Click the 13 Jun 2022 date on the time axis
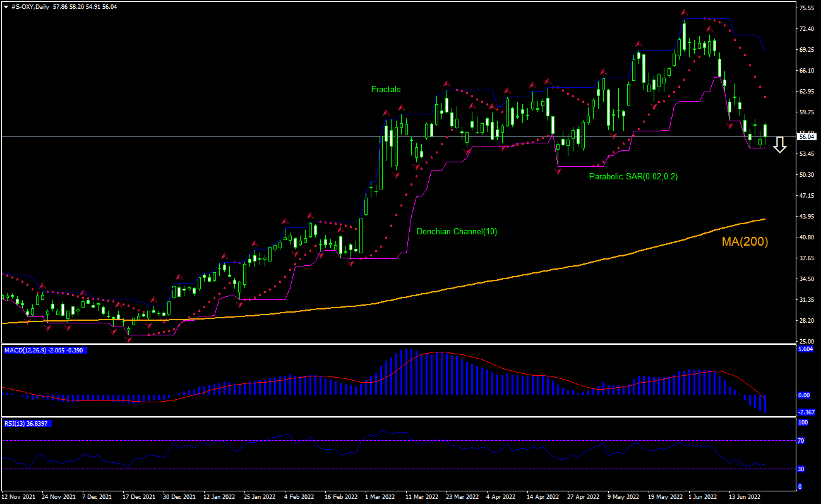This screenshot has height=504, width=821. tap(743, 497)
